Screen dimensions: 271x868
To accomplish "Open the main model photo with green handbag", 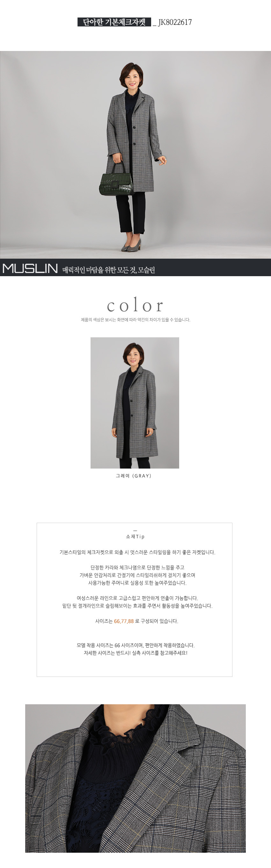I will tap(135, 155).
